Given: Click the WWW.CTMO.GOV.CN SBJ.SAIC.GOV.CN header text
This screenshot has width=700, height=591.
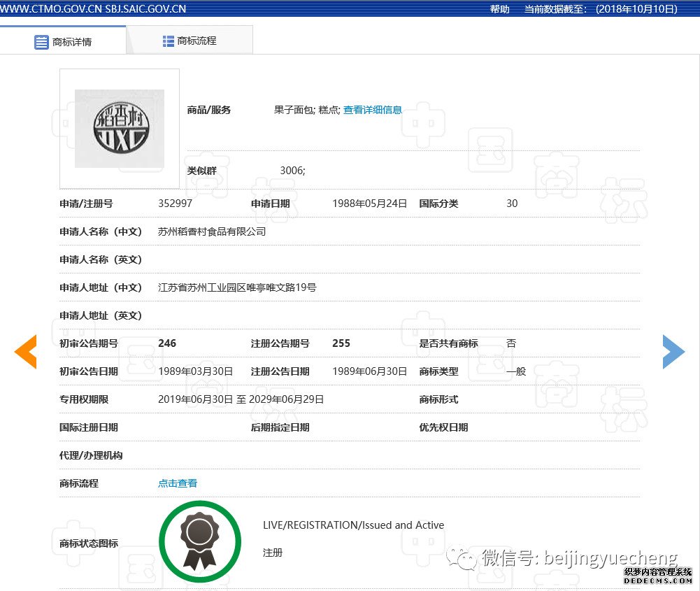Looking at the screenshot, I should [93, 9].
